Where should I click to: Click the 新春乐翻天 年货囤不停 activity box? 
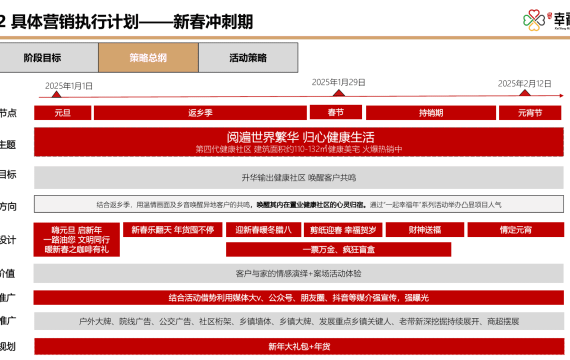[173, 230]
